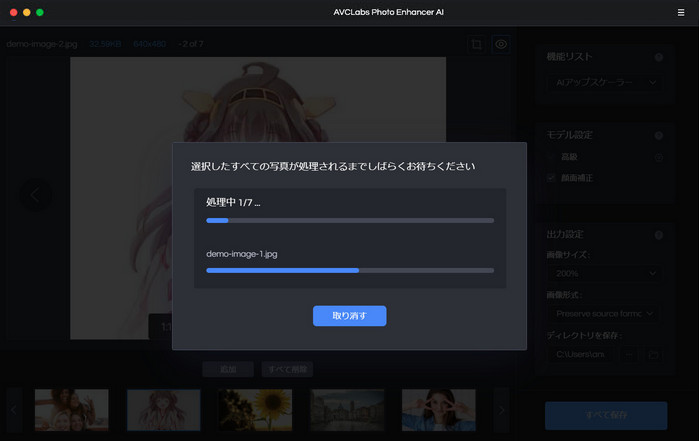Screen dimensions: 699x441
Task: Cancel processing with the 取り消す button
Action: point(350,316)
